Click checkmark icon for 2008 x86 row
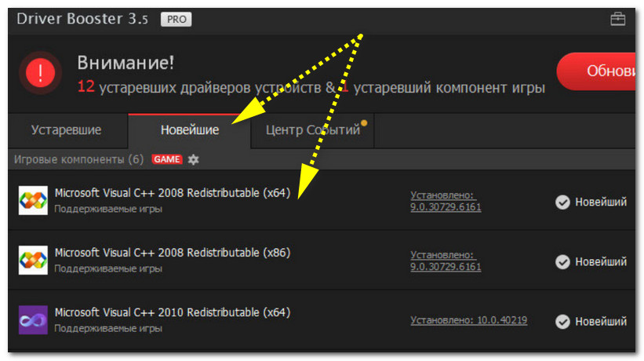The height and width of the screenshot is (361, 644). (562, 262)
